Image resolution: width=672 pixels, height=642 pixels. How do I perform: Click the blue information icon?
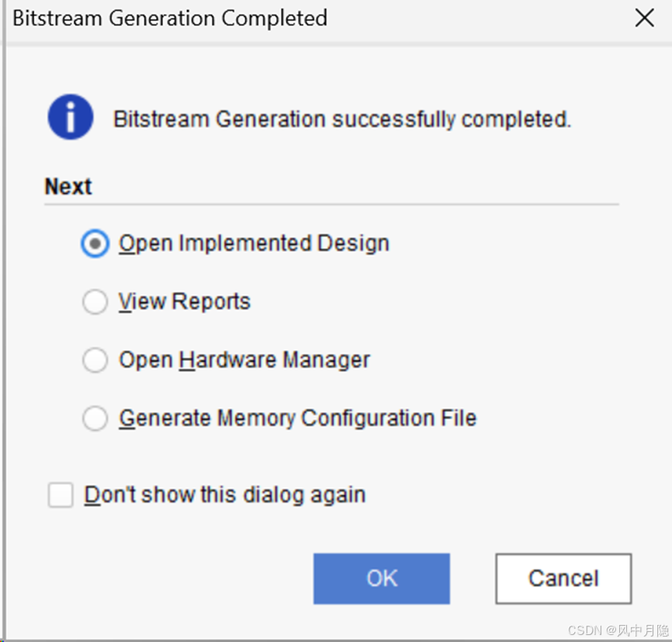click(71, 117)
